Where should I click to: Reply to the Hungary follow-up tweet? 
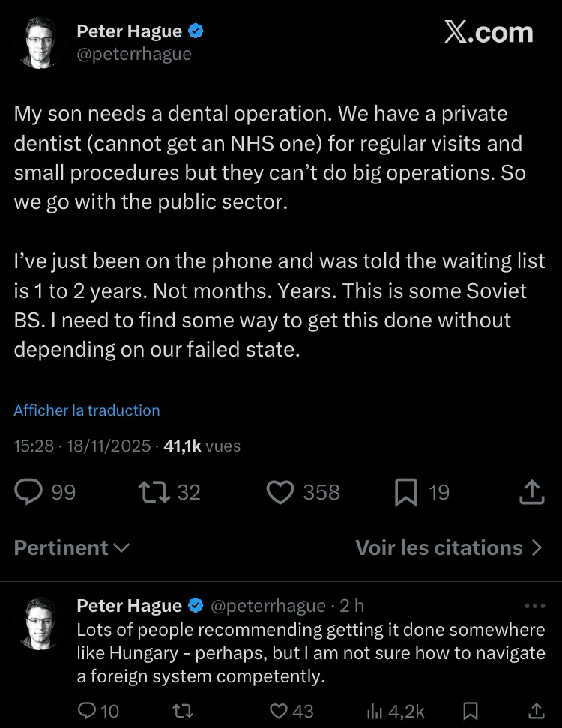[x=88, y=710]
